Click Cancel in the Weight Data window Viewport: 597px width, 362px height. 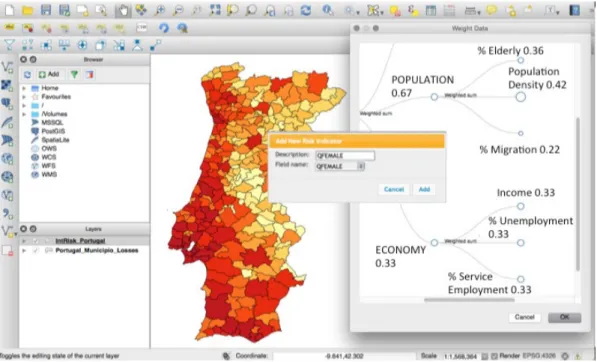(525, 317)
